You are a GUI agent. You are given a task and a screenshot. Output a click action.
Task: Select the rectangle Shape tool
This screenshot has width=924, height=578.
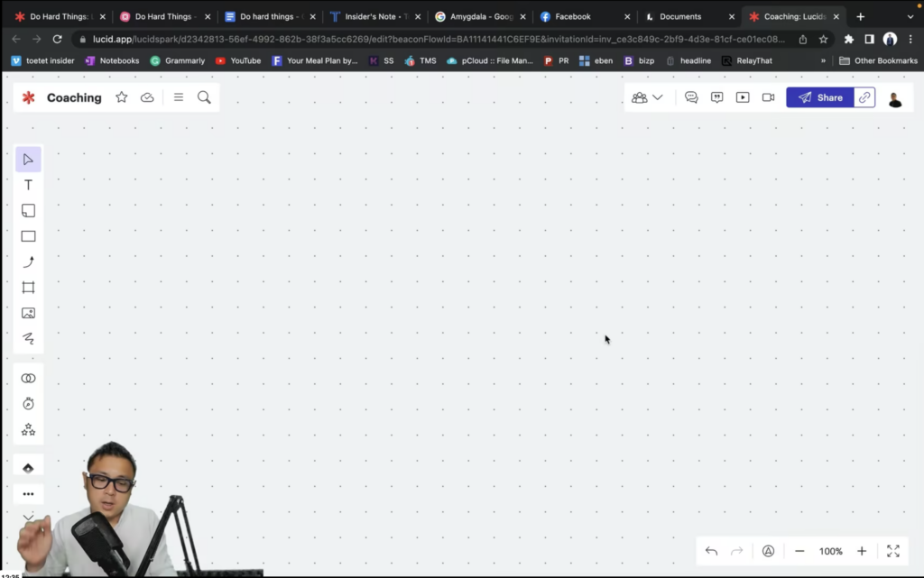tap(28, 236)
